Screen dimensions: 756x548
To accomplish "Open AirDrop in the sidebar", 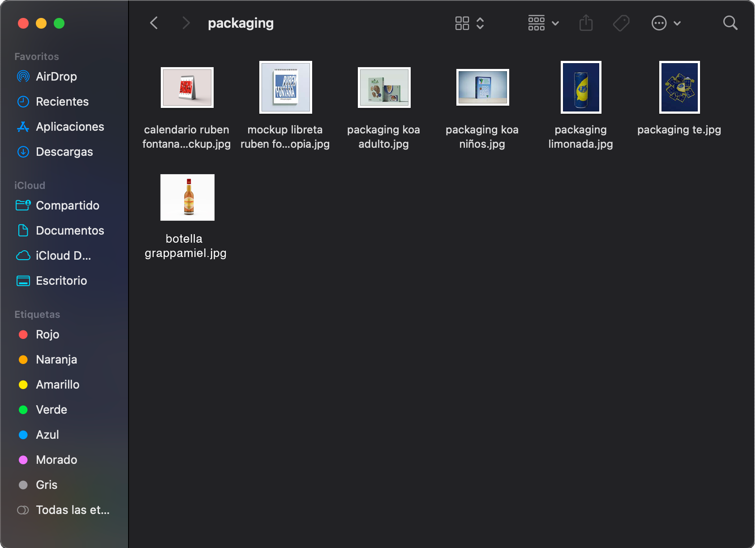I will pyautogui.click(x=56, y=77).
